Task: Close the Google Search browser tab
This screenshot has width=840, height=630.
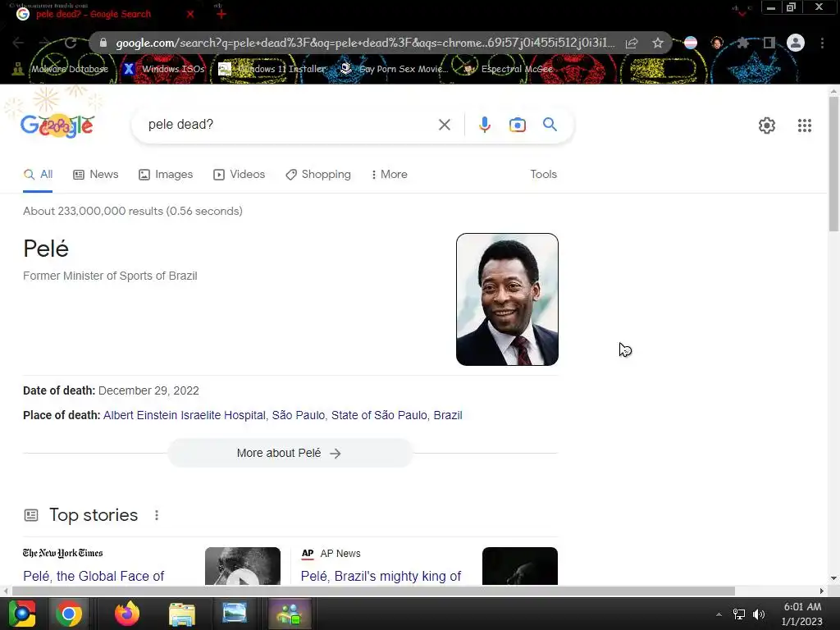Action: (190, 14)
